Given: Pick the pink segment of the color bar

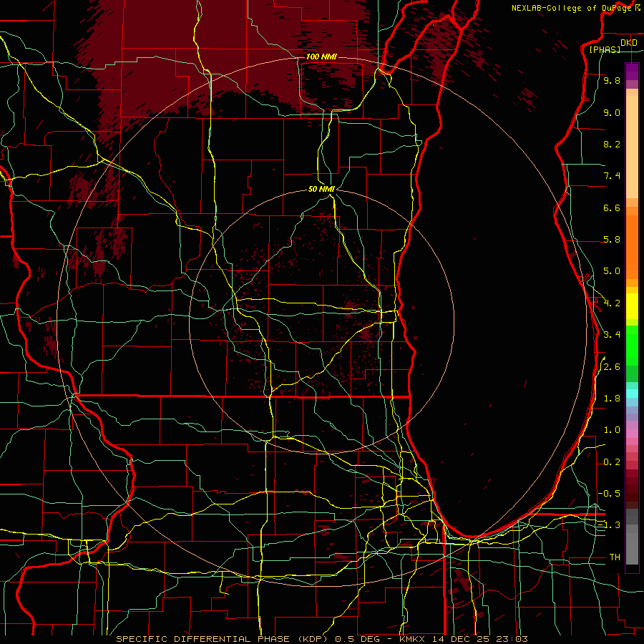Looking at the screenshot, I should click(x=632, y=434).
